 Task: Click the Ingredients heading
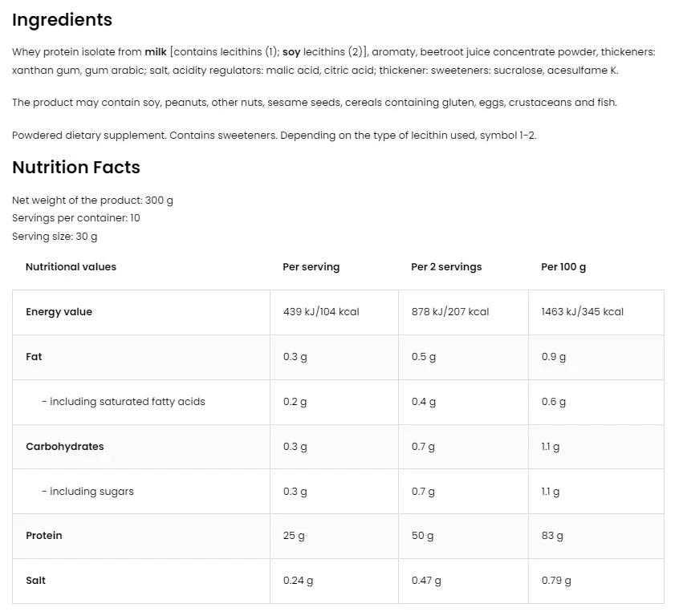point(62,20)
